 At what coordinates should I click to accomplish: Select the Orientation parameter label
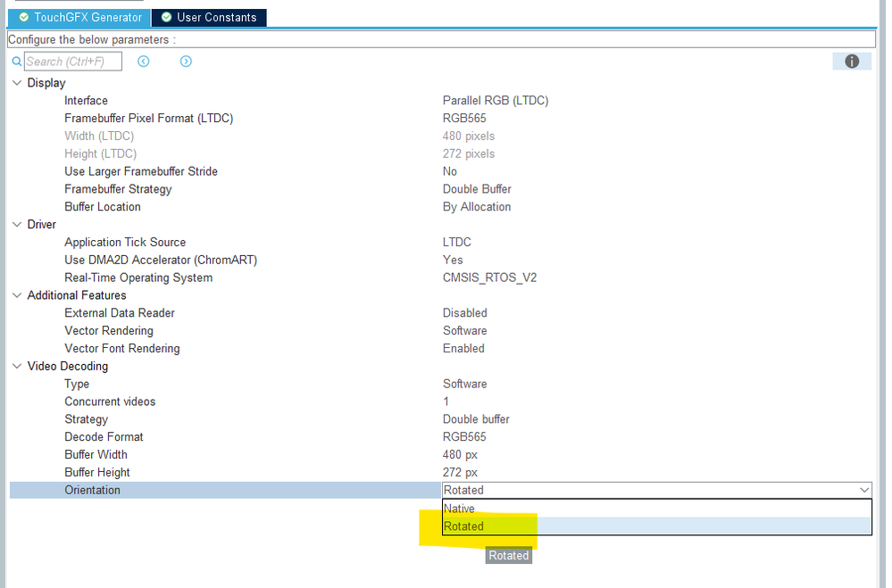click(x=92, y=490)
